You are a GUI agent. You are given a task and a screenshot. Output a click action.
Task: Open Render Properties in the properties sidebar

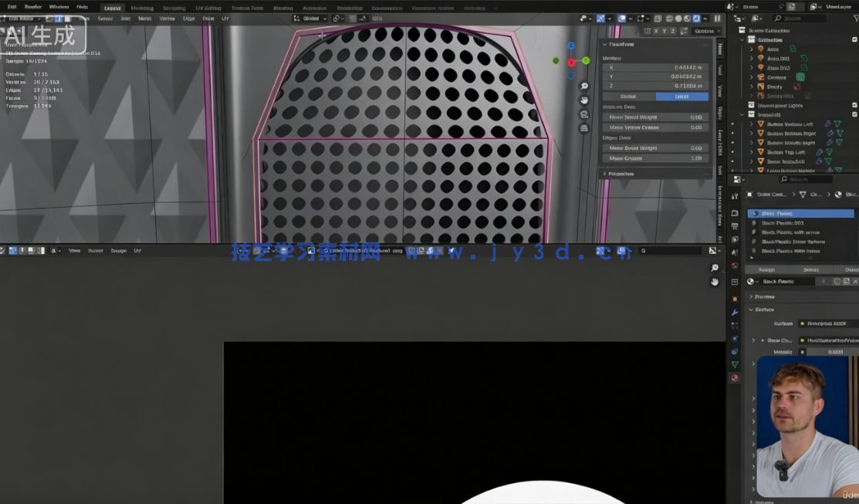click(x=732, y=213)
